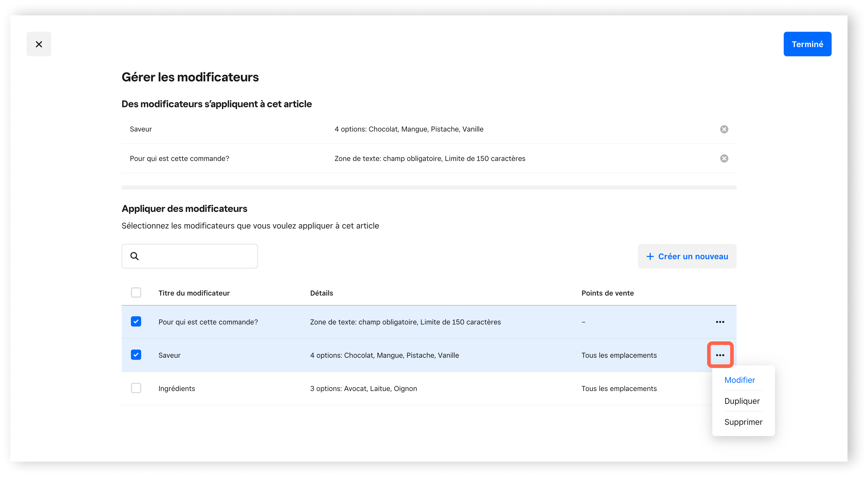Click the Créer un nouveau button
Screen dimensions: 868x477
pyautogui.click(x=687, y=256)
